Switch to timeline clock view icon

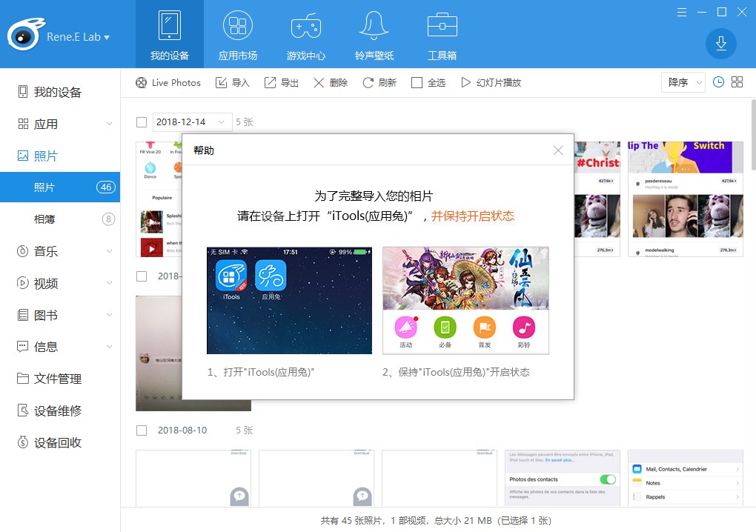click(718, 82)
